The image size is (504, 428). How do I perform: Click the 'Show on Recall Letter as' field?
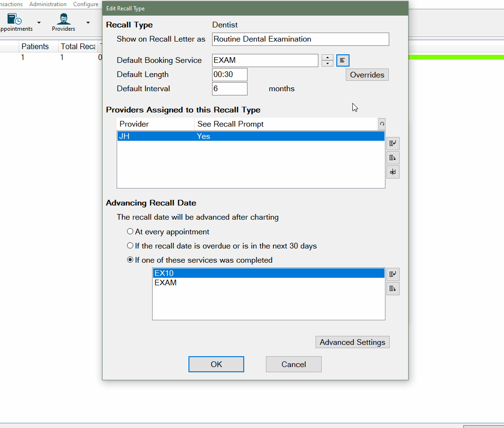[x=300, y=39]
